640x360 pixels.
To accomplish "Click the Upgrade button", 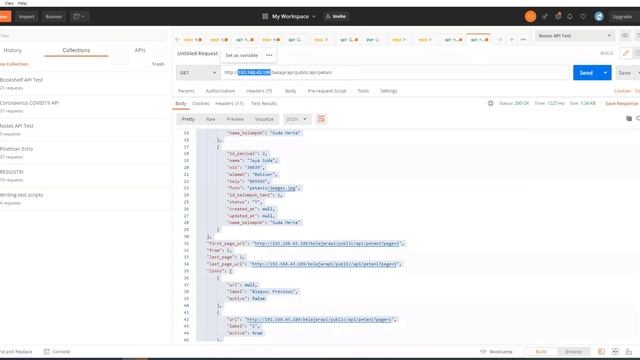I will click(622, 17).
